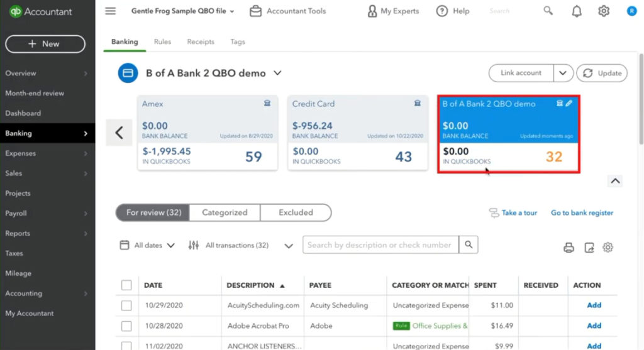
Task: Click the description or check number search field
Action: click(380, 245)
